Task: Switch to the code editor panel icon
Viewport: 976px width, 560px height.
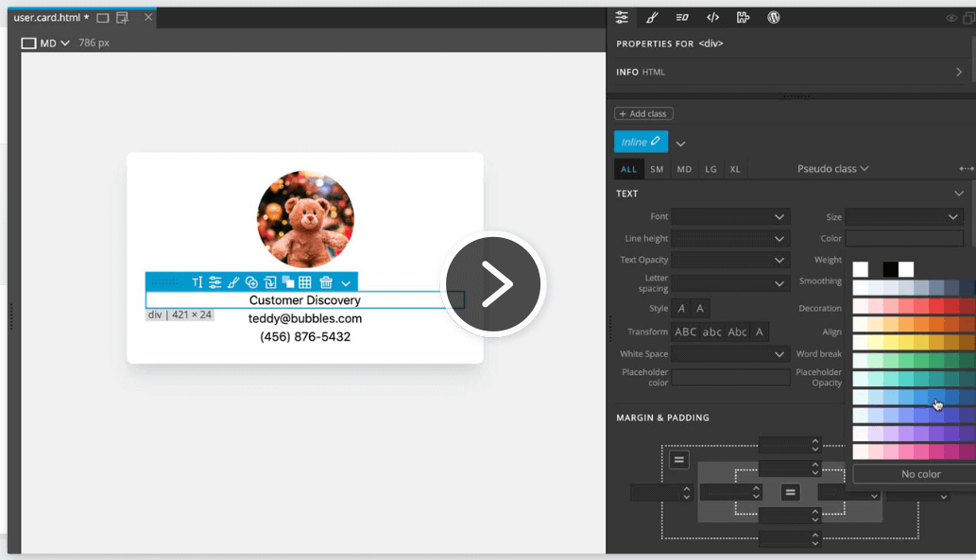Action: (x=713, y=17)
